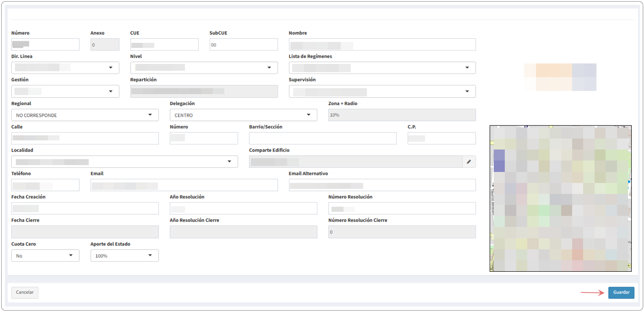Expand the Nivel dropdown

(204, 68)
